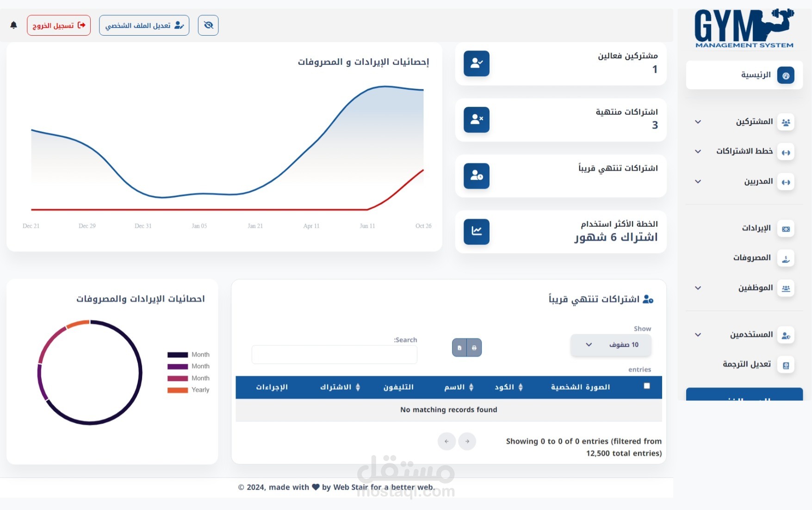
Task: Click the notification bell icon
Action: (14, 25)
